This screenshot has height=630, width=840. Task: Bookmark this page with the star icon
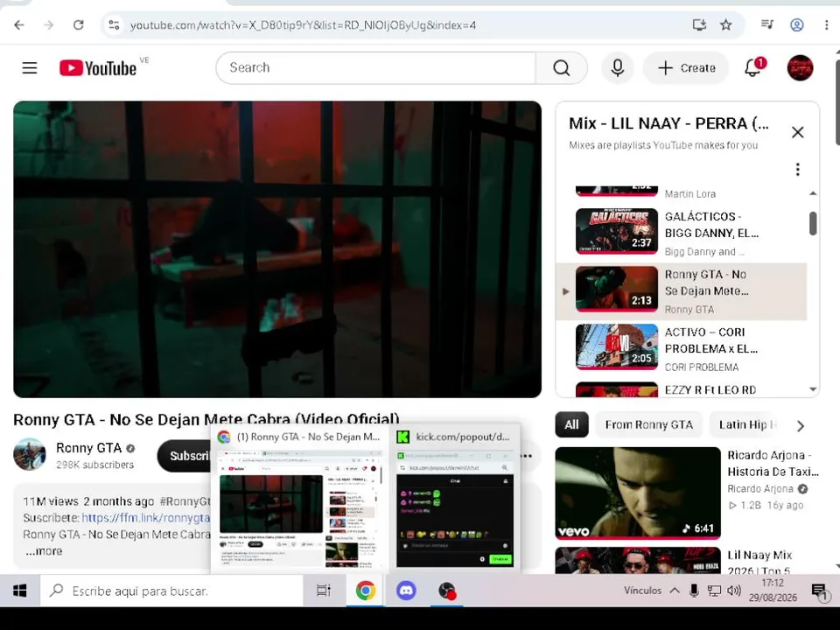point(726,24)
